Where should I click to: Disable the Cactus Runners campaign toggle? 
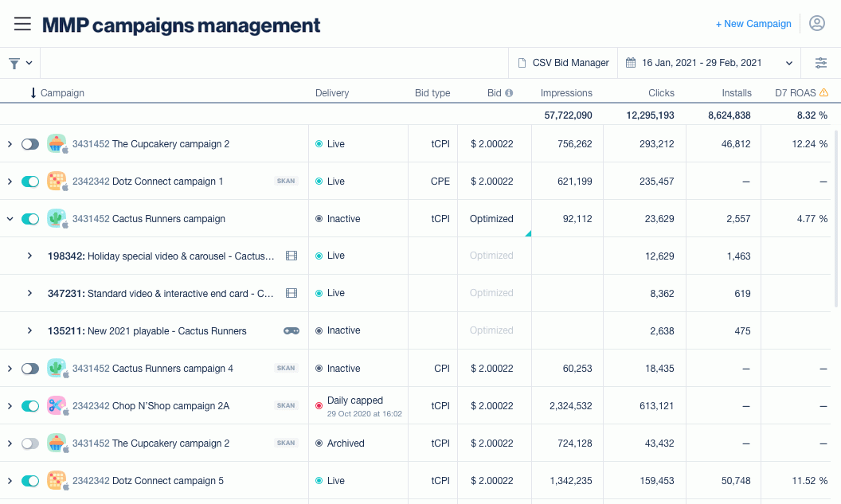[30, 219]
